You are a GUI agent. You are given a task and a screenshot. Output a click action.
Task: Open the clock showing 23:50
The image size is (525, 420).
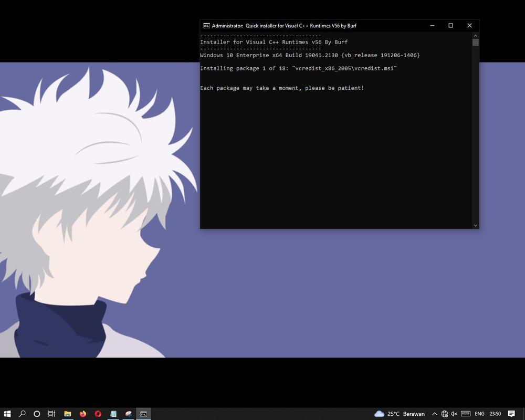coord(495,414)
